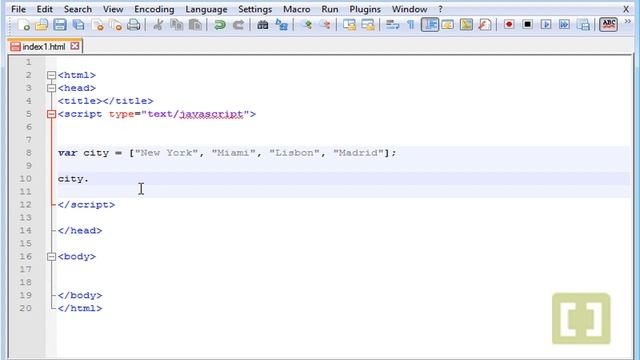
Task: Open the Window menu
Action: 409,9
